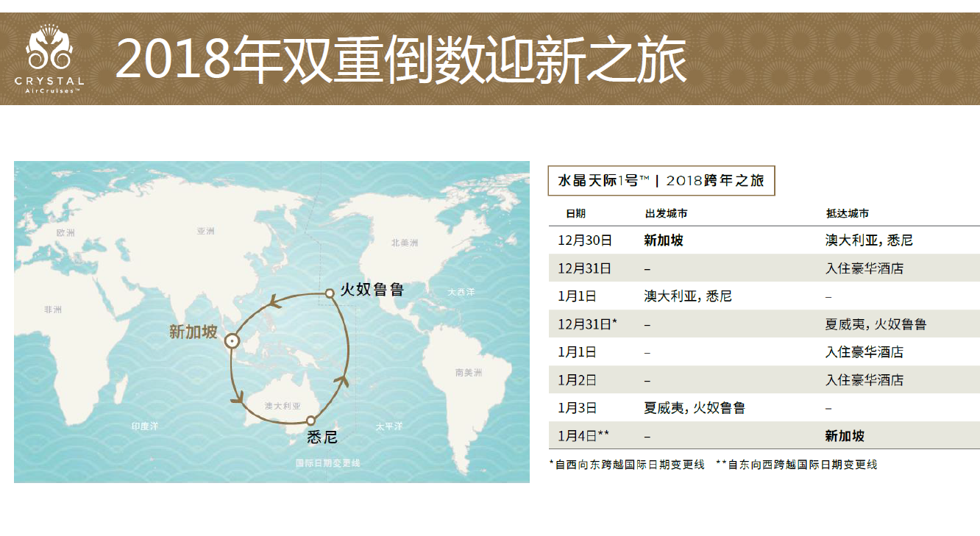Click the route arrowhead heading down toward Sydney
The image size is (980, 536).
coord(237,398)
